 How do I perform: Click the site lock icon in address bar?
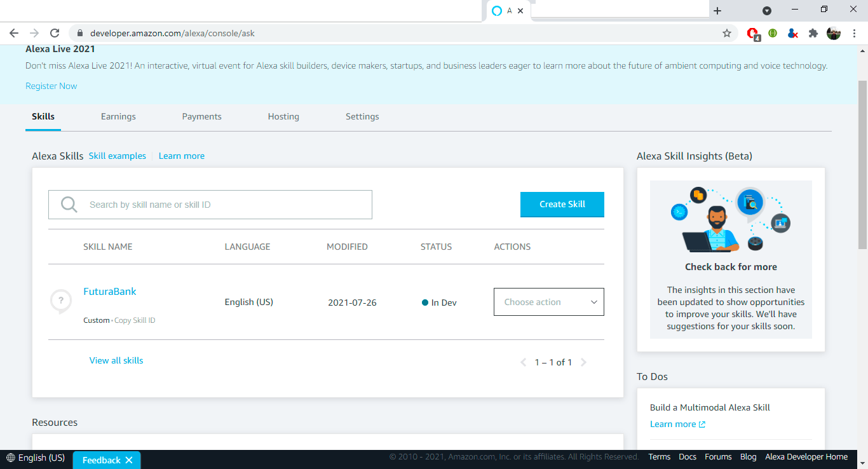[x=80, y=33]
